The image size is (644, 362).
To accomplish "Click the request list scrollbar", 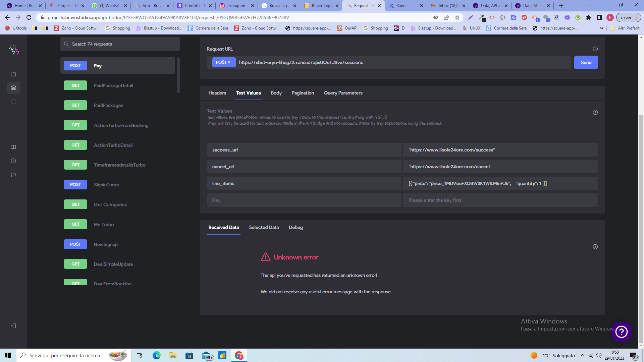I will coord(178,75).
